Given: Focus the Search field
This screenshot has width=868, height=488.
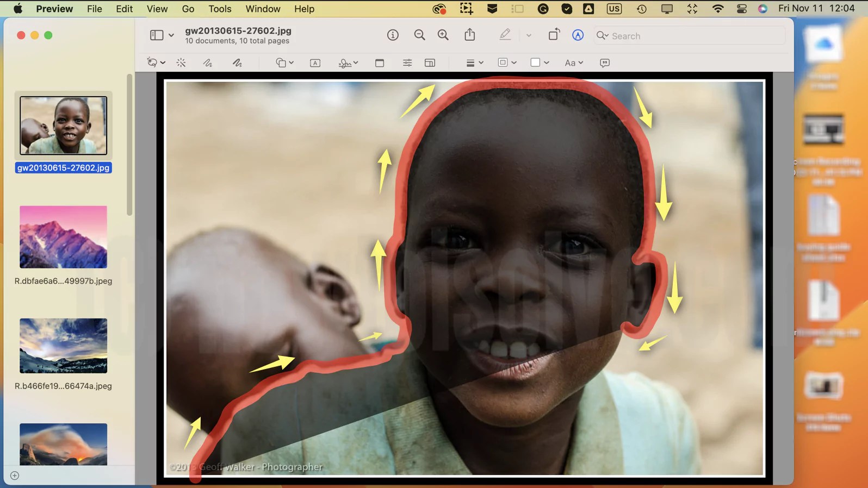Looking at the screenshot, I should pyautogui.click(x=690, y=36).
